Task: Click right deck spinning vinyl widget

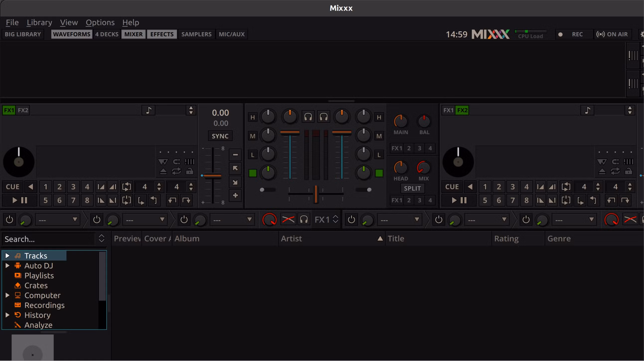Action: tap(458, 162)
